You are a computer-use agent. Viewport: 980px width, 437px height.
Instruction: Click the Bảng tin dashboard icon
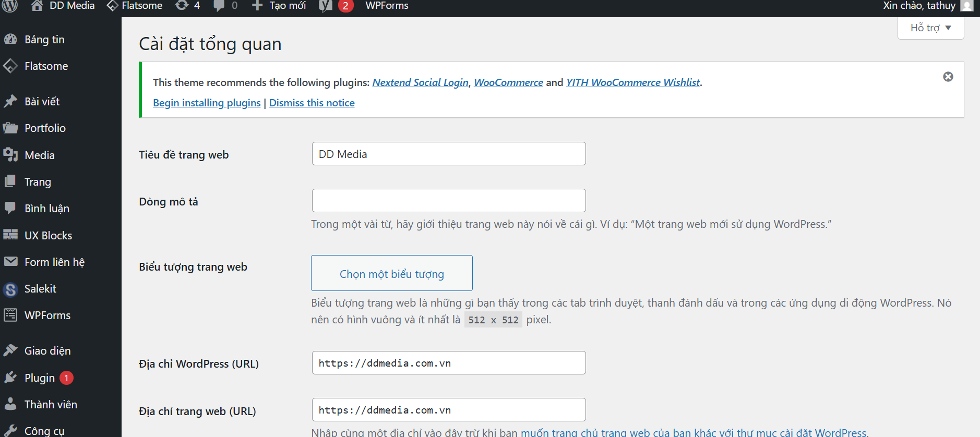[x=10, y=39]
